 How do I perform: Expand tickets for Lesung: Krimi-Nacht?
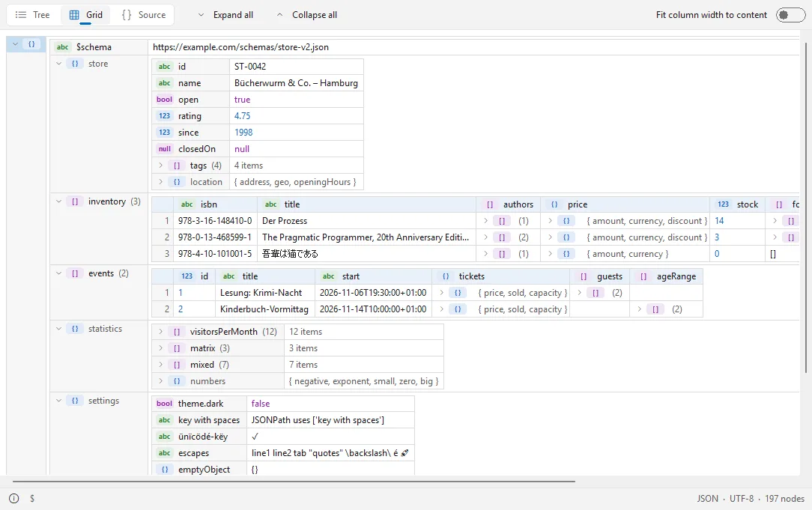[x=442, y=293]
